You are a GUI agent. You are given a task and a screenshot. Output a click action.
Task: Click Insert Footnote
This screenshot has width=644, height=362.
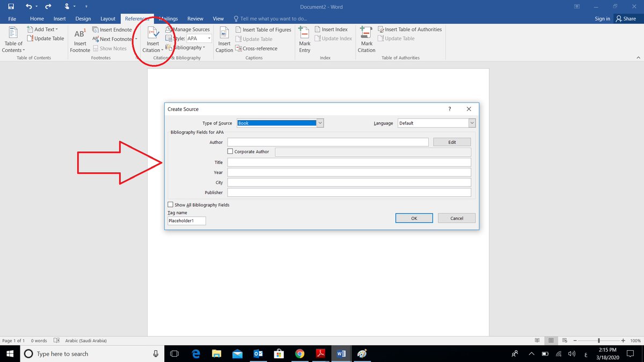tap(80, 39)
